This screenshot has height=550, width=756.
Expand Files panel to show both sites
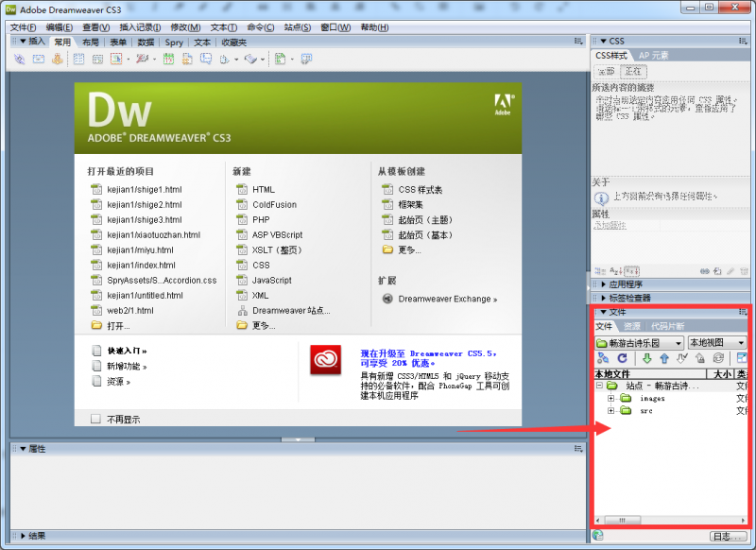[x=742, y=358]
